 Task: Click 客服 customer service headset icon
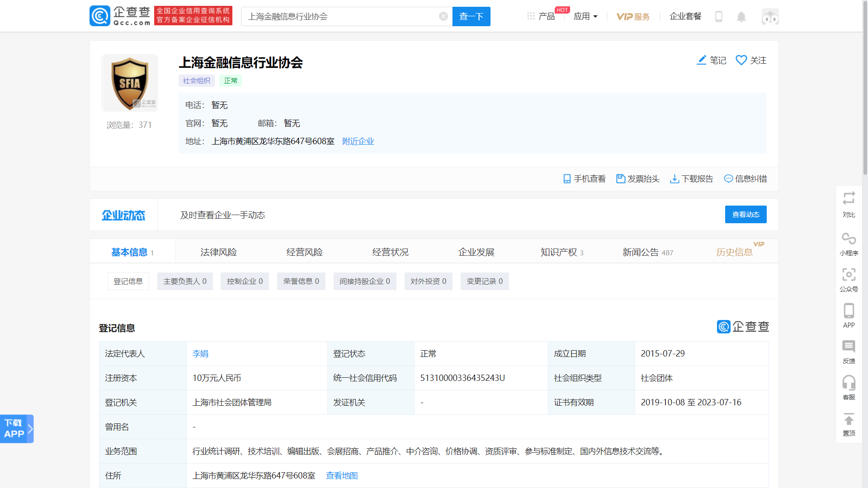click(x=849, y=383)
